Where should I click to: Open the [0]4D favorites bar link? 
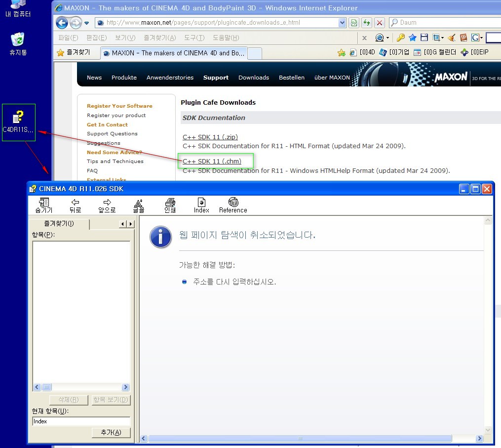(x=362, y=52)
